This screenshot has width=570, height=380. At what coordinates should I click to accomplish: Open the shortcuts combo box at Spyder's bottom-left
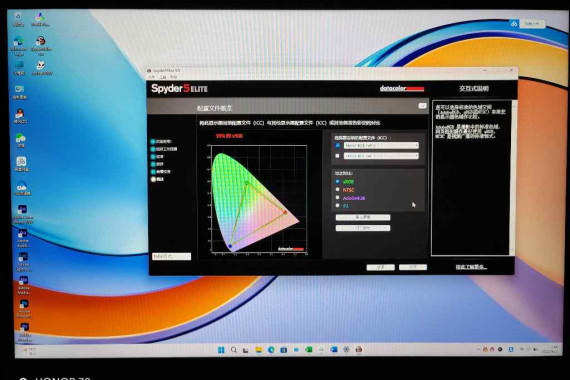[171, 256]
